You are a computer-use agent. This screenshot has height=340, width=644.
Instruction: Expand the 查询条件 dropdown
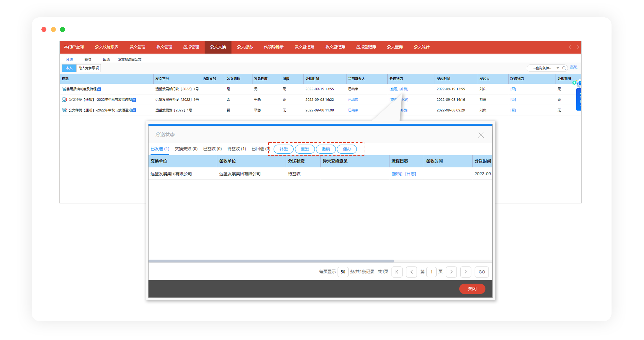pos(557,68)
